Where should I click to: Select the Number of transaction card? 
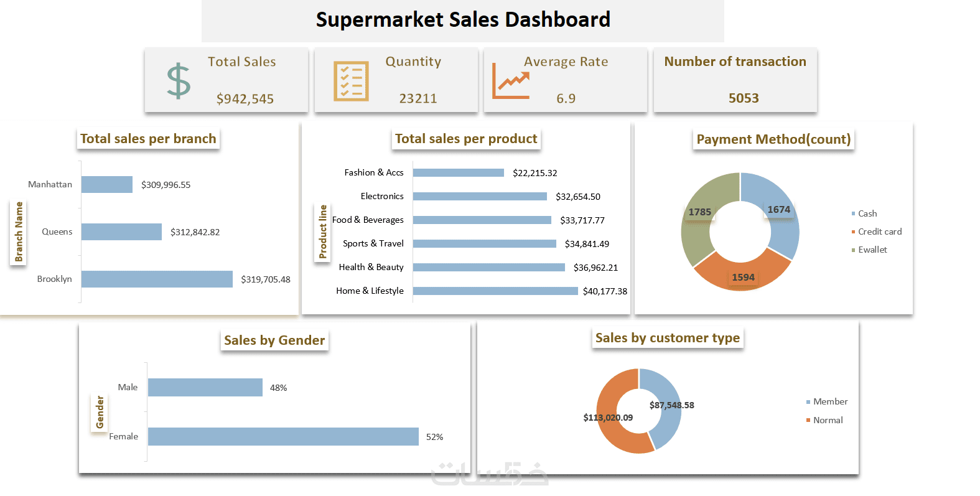coord(735,80)
